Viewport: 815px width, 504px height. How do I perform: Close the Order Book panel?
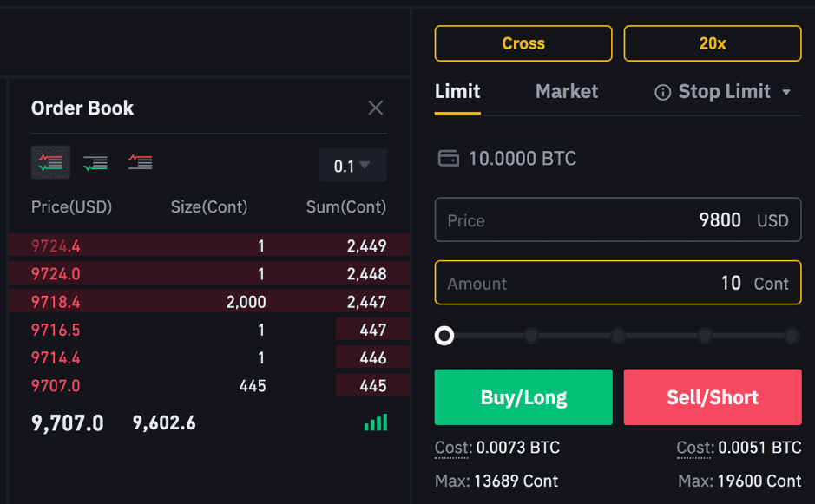click(x=375, y=108)
